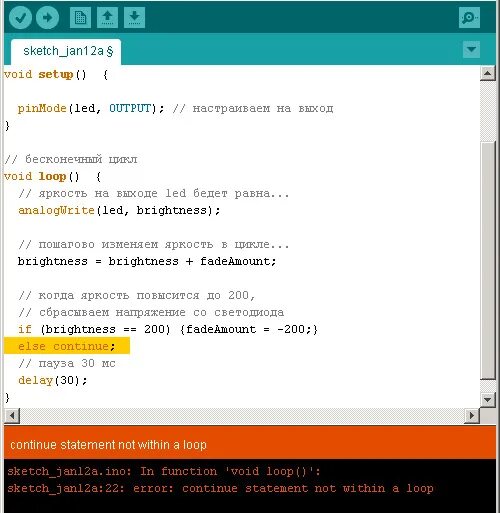
Task: Click the '// сбрасываем напряжение со светодиода' comment
Action: pos(151,312)
